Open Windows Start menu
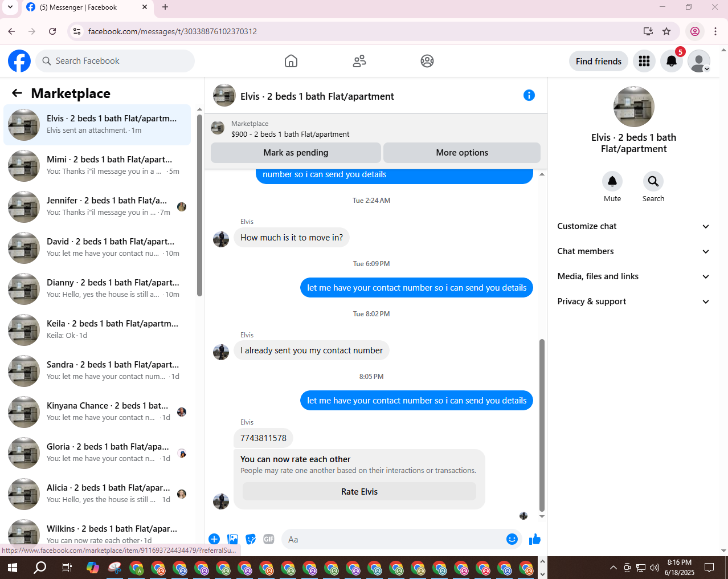Viewport: 728px width, 579px height. (x=13, y=568)
